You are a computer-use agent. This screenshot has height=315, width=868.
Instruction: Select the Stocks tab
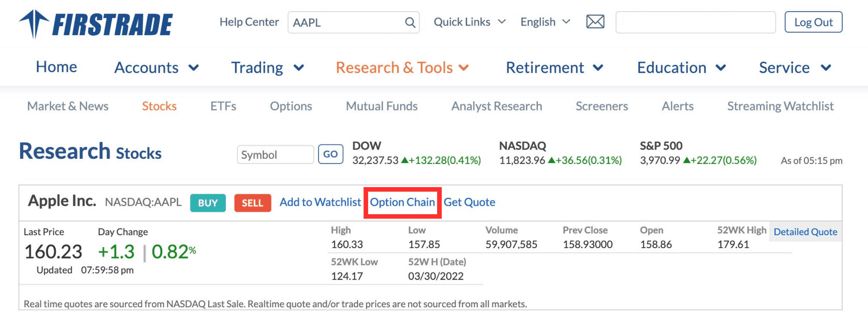159,106
